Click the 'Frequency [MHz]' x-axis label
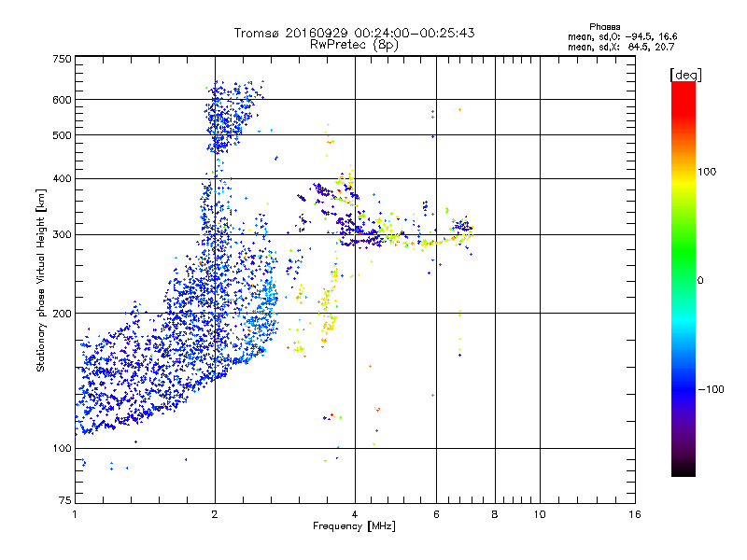747x560 pixels. 354,526
